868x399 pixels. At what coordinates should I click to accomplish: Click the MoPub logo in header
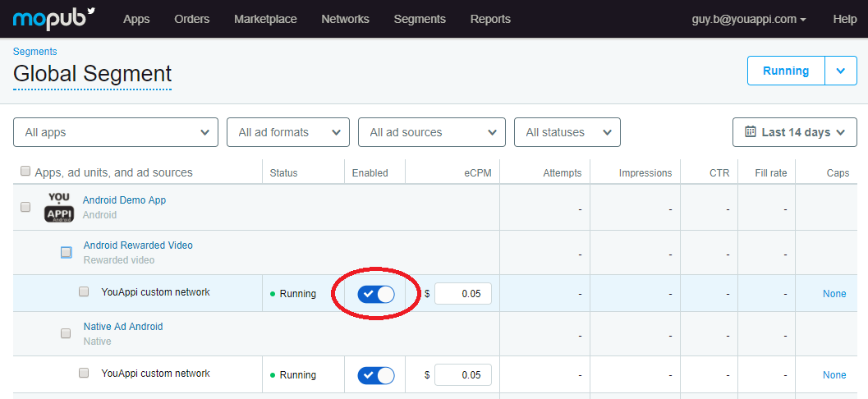53,18
